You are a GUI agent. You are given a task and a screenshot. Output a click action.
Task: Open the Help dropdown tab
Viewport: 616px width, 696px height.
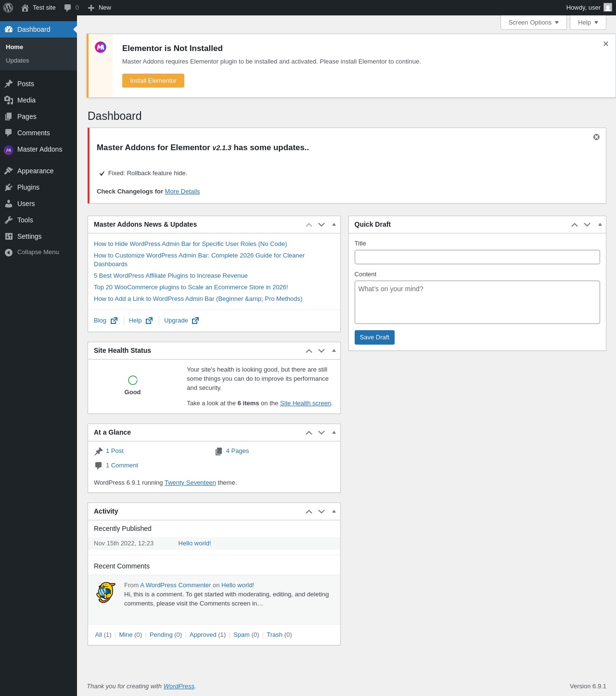[588, 23]
